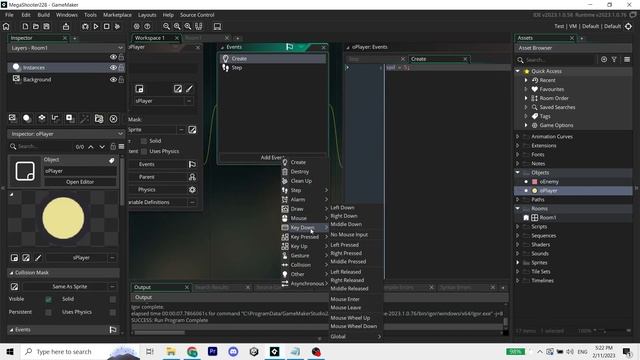Select oEnemy object in the Asset Browser
The image size is (640, 360).
[549, 182]
